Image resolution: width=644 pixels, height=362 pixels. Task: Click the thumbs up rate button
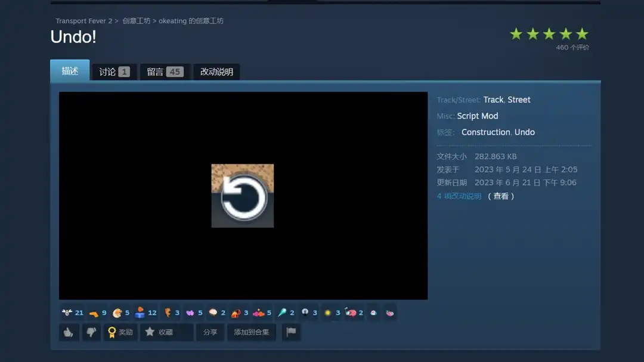point(69,332)
